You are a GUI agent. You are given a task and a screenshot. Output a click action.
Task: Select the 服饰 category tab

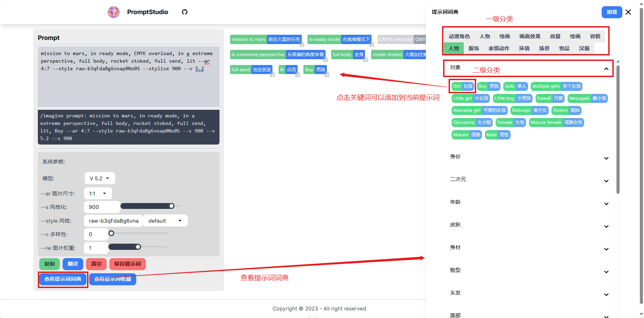(474, 49)
